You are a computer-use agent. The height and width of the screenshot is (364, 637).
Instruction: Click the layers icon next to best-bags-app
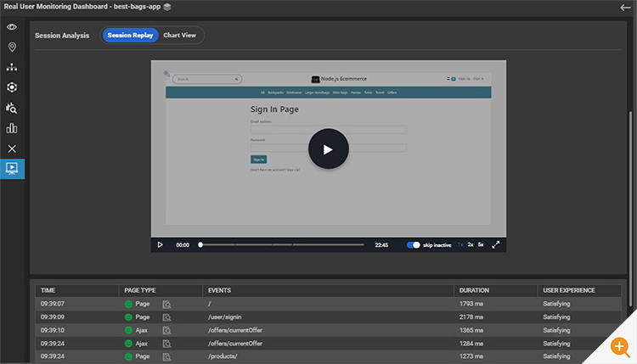pos(167,7)
